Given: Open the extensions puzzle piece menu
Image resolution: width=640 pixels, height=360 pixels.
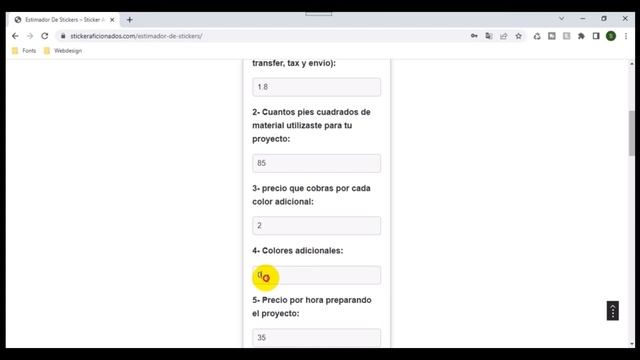Looking at the screenshot, I should click(581, 36).
